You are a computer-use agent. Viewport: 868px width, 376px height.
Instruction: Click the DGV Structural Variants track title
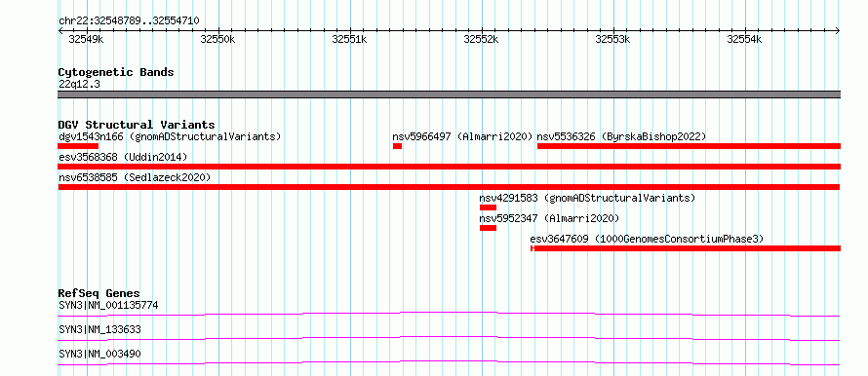coord(137,125)
